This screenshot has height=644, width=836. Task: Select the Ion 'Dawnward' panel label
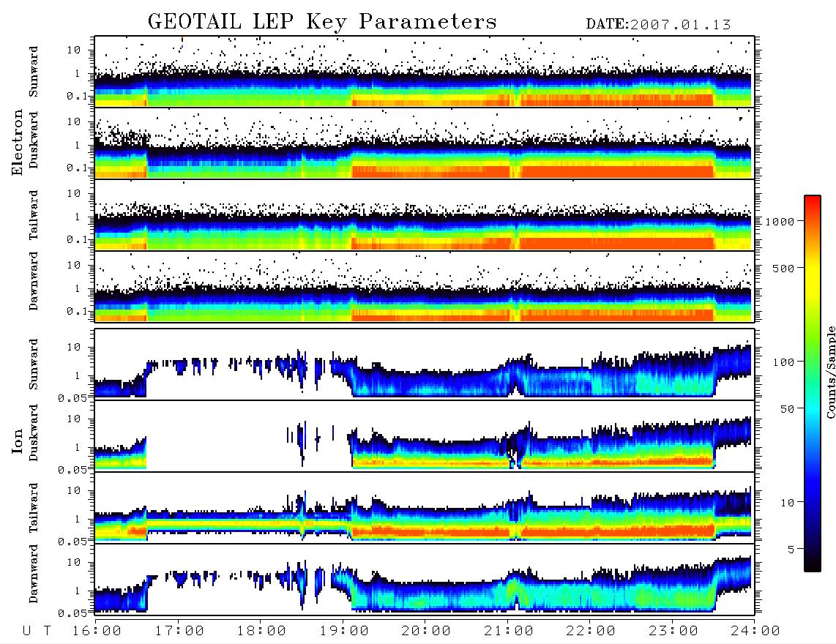pos(34,574)
